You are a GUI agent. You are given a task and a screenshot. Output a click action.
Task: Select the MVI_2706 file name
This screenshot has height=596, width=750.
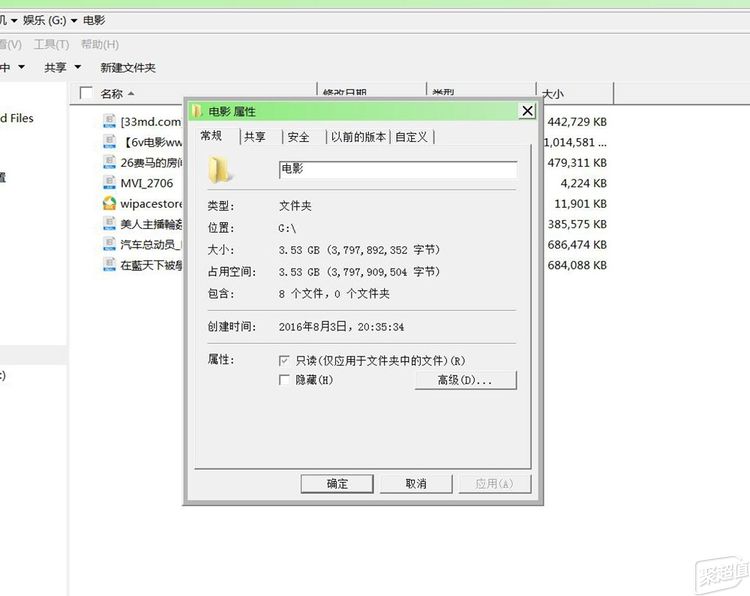[x=147, y=183]
